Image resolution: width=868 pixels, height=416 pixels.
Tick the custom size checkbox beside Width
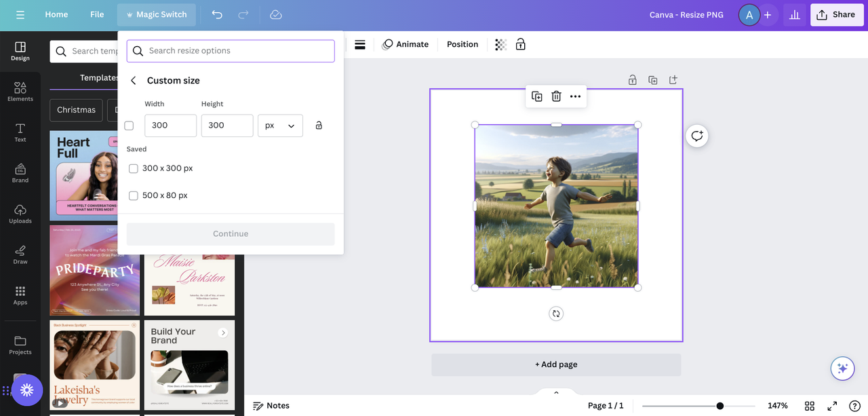[129, 126]
